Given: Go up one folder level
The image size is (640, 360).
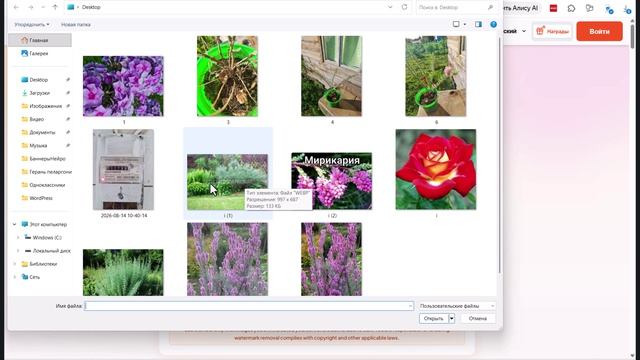Looking at the screenshot, I should 55,7.
